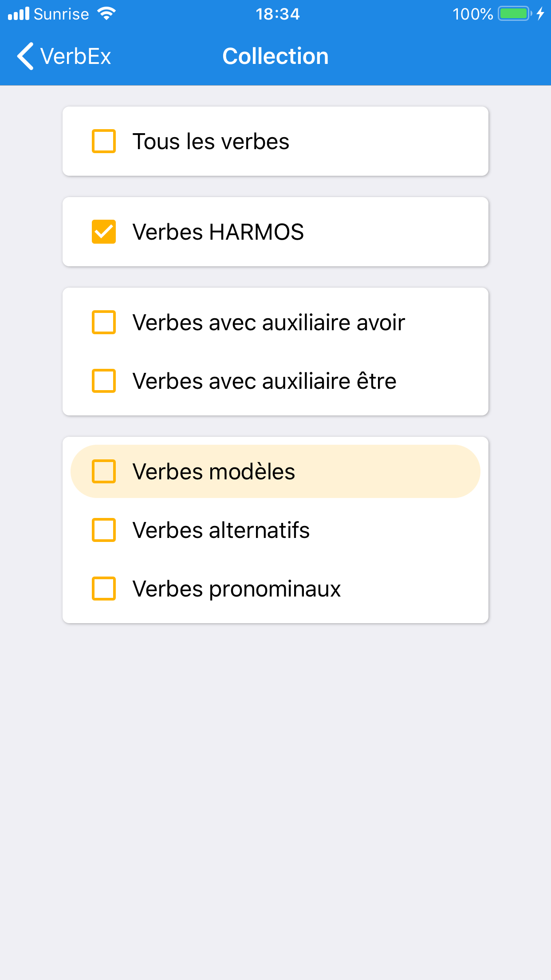Tap the back chevron arrow icon
The width and height of the screenshot is (551, 980).
click(x=26, y=56)
